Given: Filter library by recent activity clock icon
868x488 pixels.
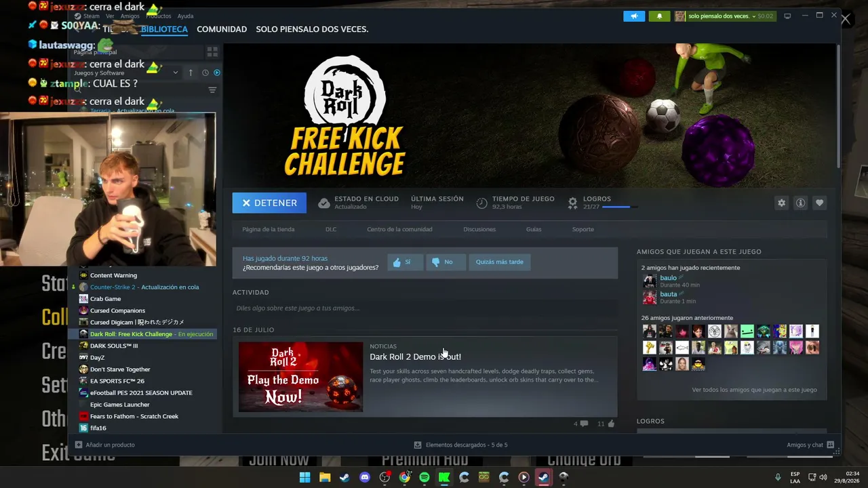Looking at the screenshot, I should pyautogui.click(x=205, y=73).
